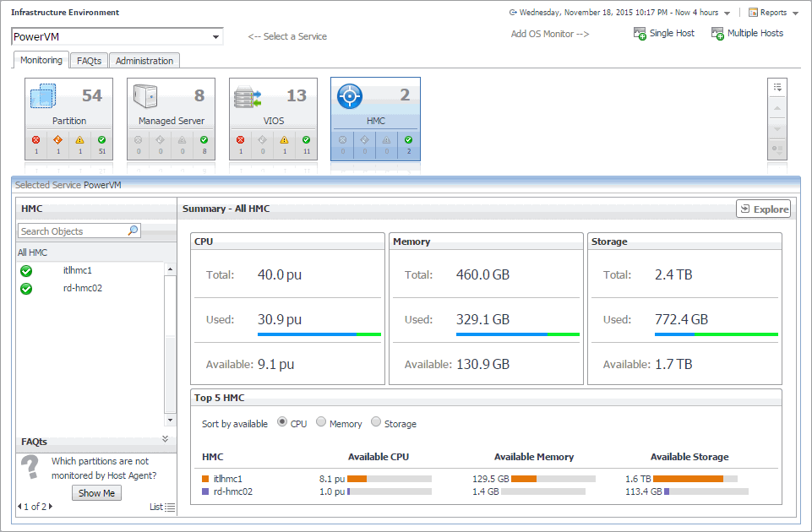Open the Reports dropdown menu
Image resolution: width=812 pixels, height=532 pixels.
(773, 13)
